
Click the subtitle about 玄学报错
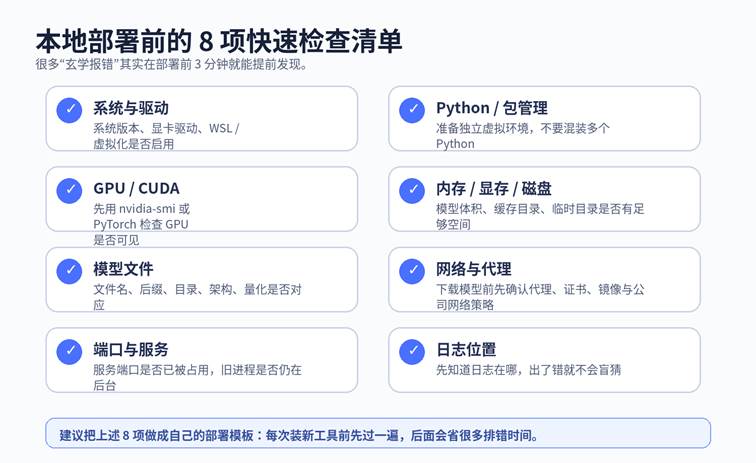tap(171, 65)
